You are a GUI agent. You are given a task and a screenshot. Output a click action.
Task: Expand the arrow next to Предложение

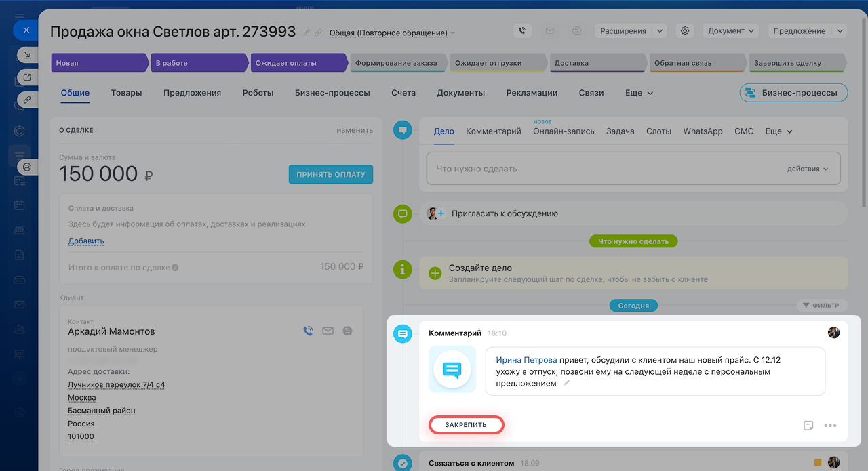click(840, 30)
